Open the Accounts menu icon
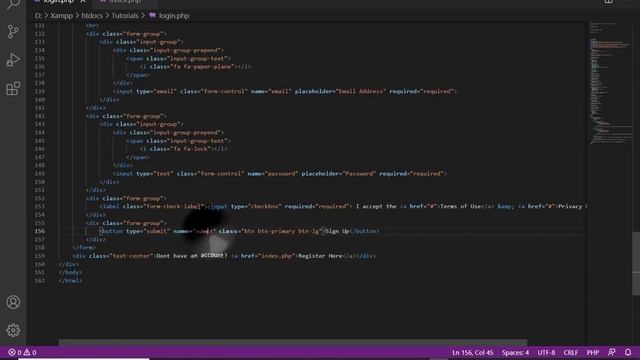Image resolution: width=640 pixels, height=360 pixels. click(x=13, y=302)
